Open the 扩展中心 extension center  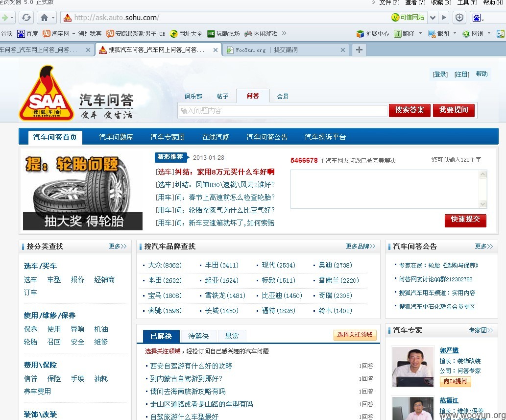click(373, 34)
